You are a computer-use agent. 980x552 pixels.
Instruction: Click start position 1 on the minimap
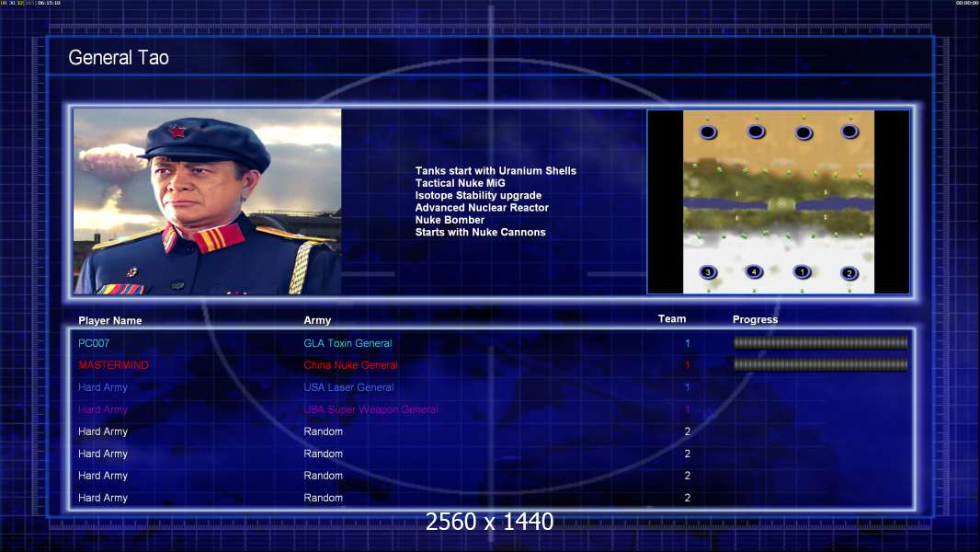coord(802,272)
